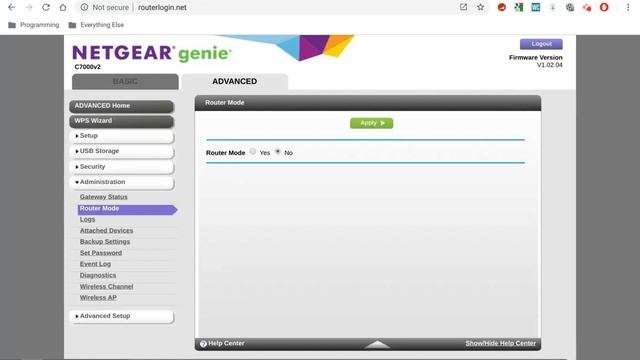
Task: Click the blue WC extension icon
Action: click(x=536, y=7)
